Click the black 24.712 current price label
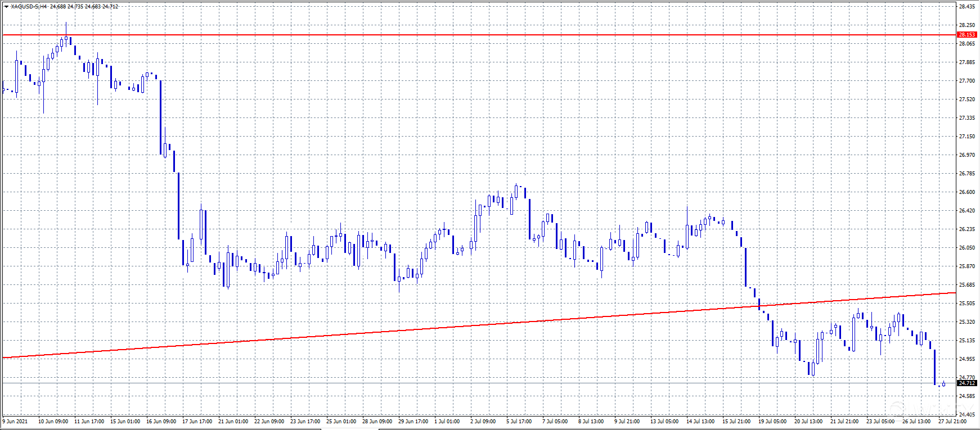Image resolution: width=980 pixels, height=430 pixels. (x=966, y=383)
